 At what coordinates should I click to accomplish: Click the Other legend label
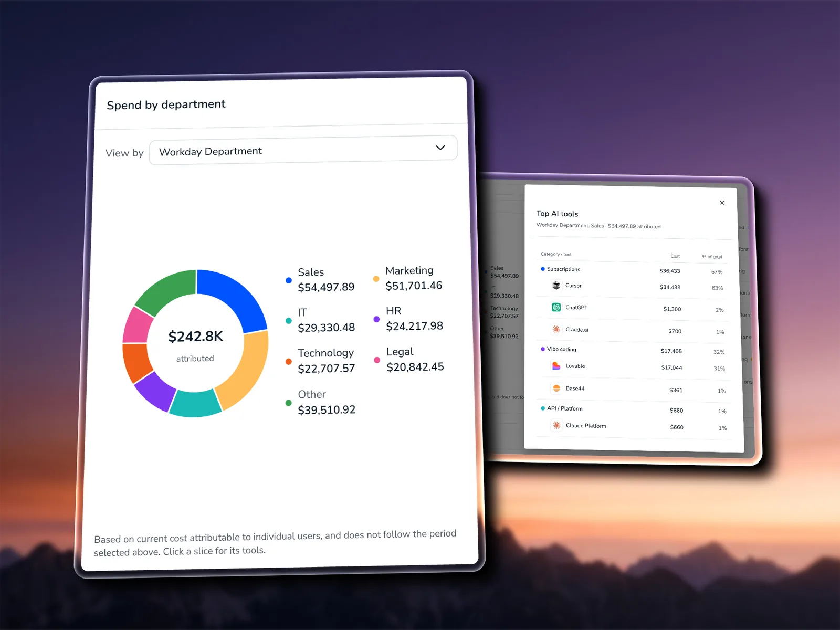(312, 394)
